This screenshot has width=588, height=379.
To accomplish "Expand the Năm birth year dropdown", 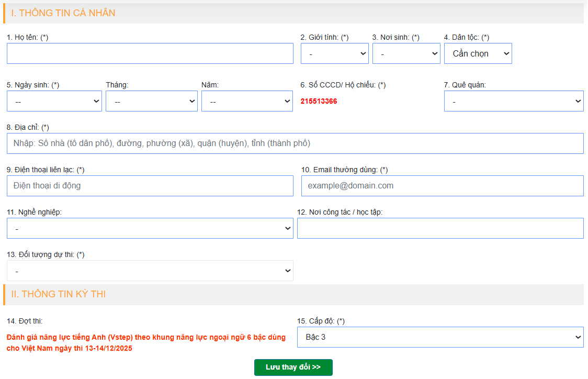I will [247, 101].
